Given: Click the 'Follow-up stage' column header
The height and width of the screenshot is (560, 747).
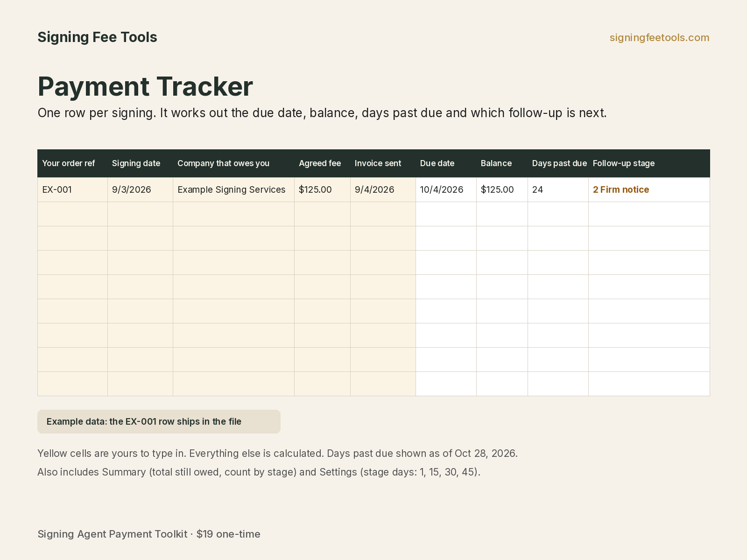Looking at the screenshot, I should [649, 163].
